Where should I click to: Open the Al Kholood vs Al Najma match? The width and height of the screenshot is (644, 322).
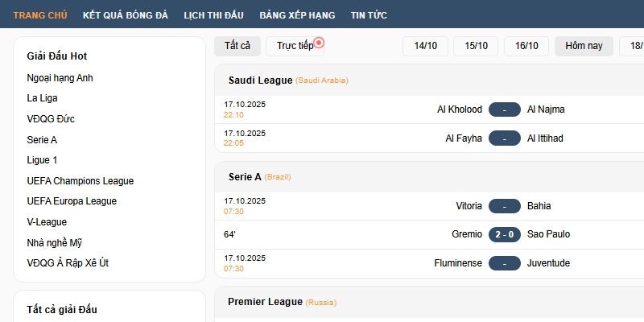505,109
